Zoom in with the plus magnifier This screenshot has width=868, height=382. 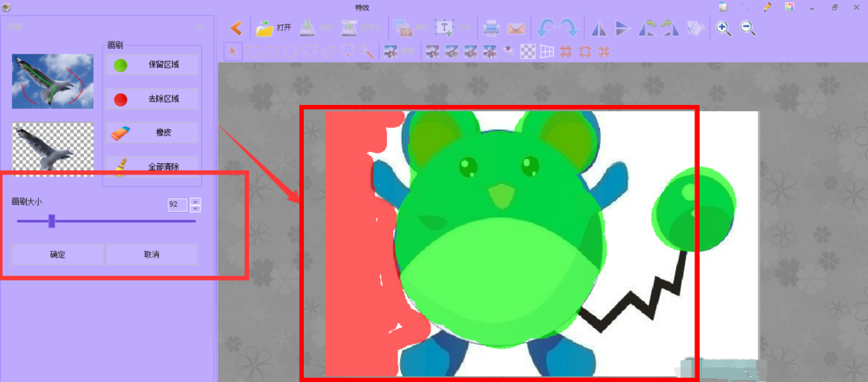coord(724,28)
